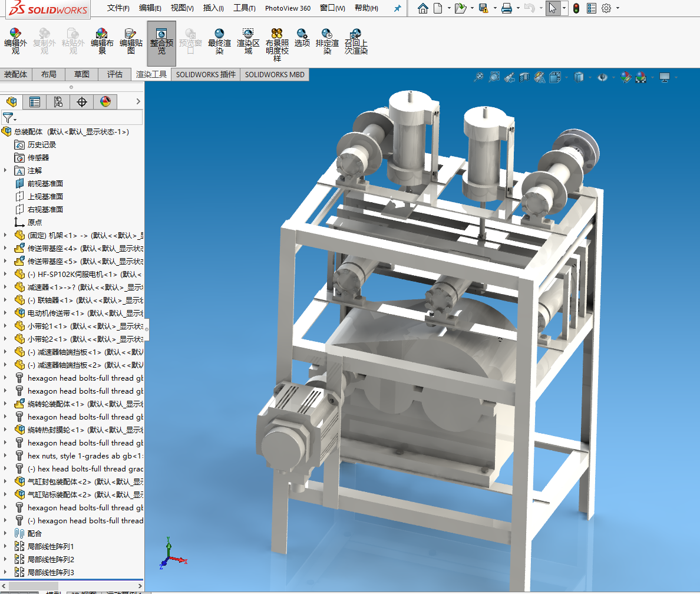Viewport: 700px width, 594px height.
Task: Open the filter dropdown in feature tree
Action: tap(9, 118)
